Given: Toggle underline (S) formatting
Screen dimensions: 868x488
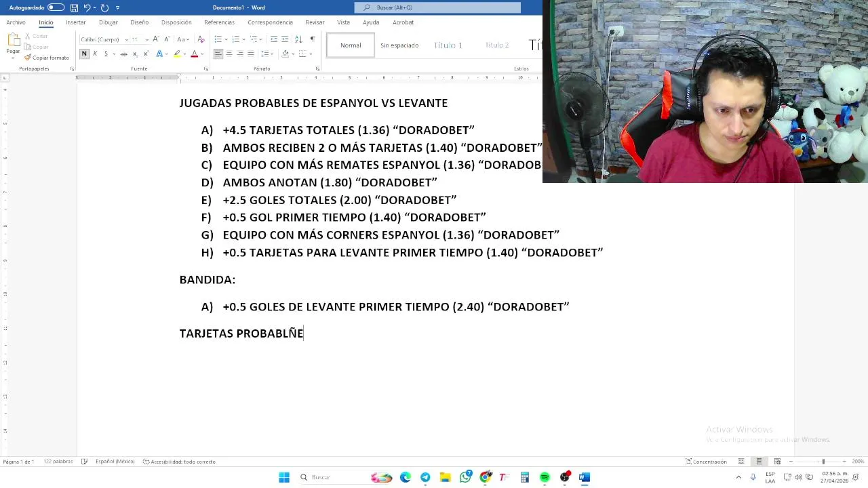Looking at the screenshot, I should coord(106,54).
